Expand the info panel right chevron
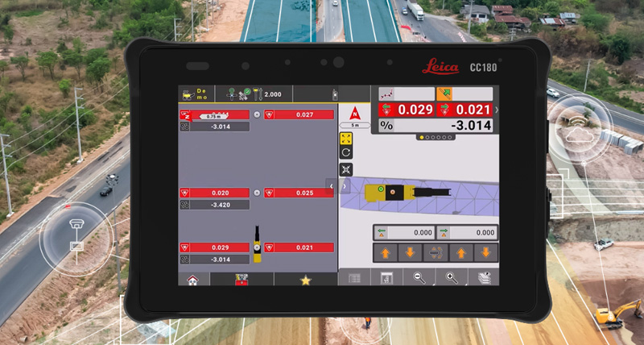Screen dimensions: 644x345 coord(496,110)
